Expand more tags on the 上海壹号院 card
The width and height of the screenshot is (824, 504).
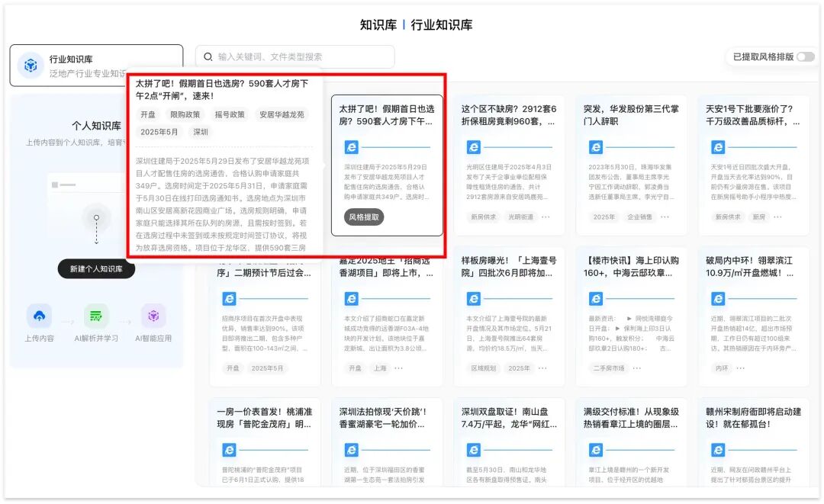coord(543,368)
